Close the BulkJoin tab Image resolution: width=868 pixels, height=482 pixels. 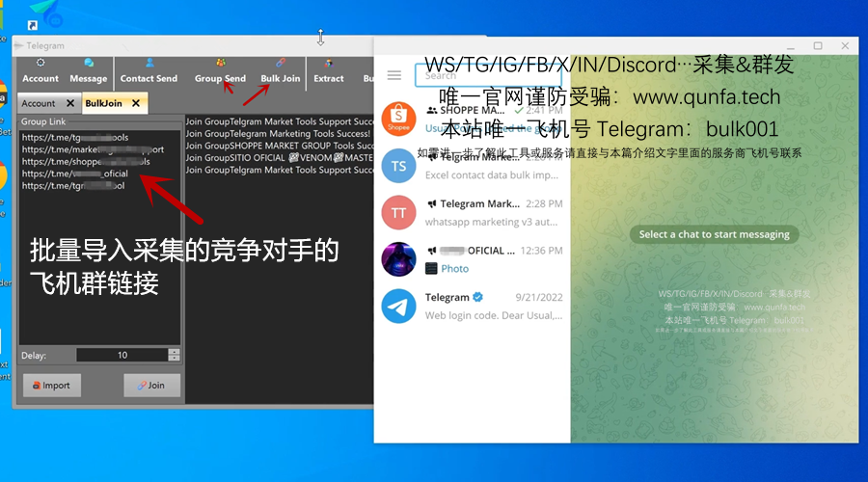[136, 103]
